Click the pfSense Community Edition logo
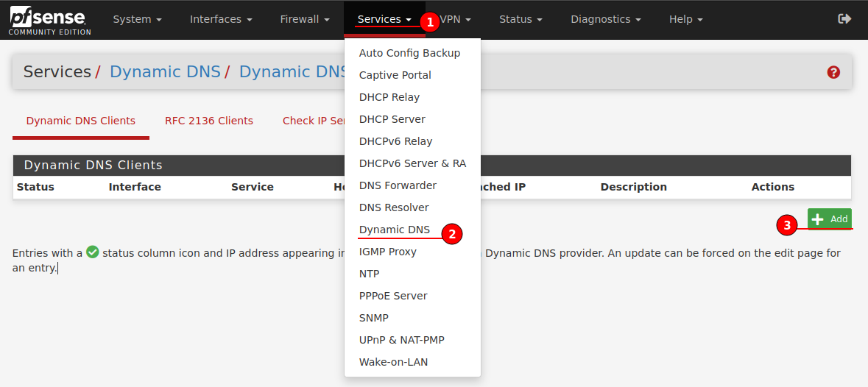This screenshot has height=387, width=868. 50,21
